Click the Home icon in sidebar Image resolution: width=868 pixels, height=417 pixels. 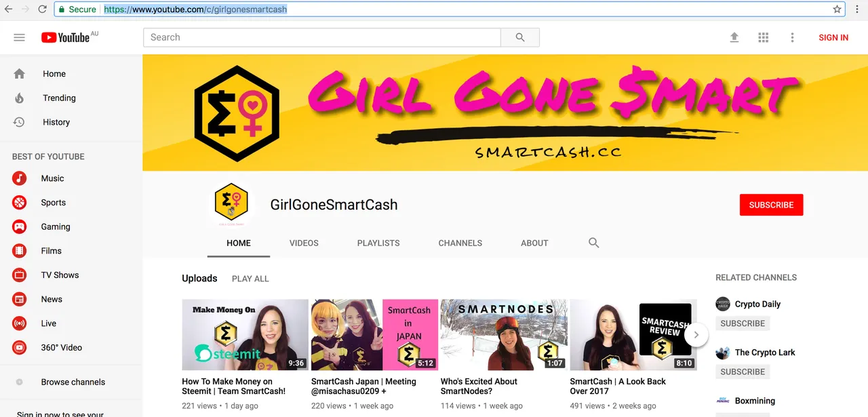19,74
